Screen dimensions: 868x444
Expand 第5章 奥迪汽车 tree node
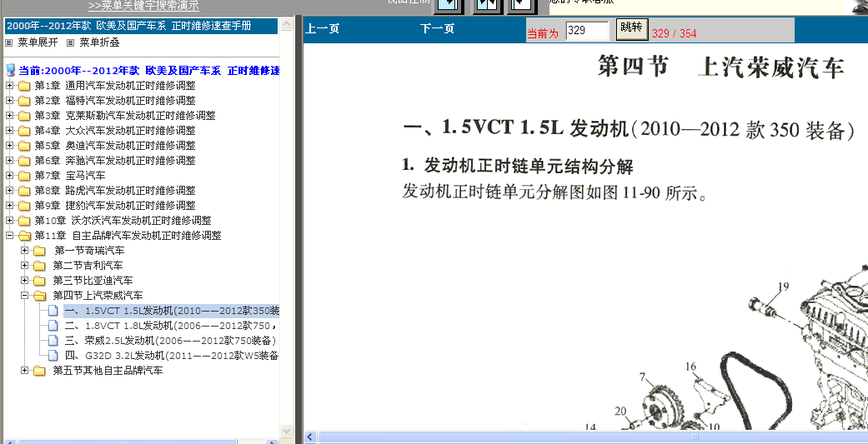9,145
